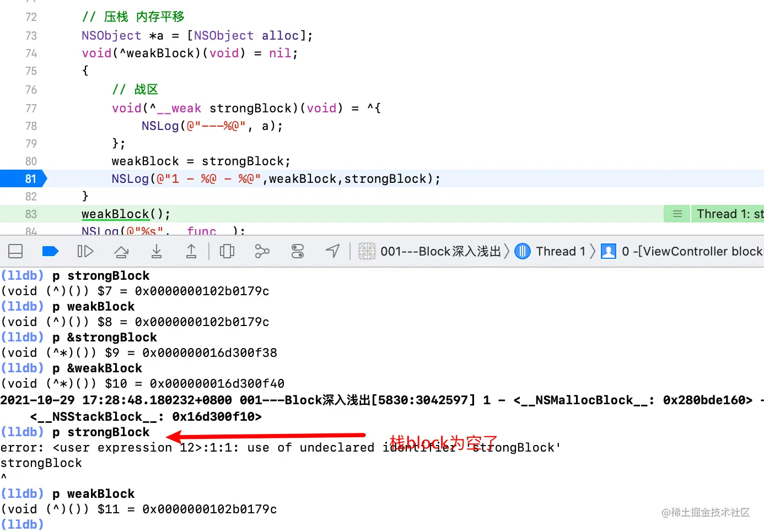Open the Thread 1 annotation on line 83
764x532 pixels.
[x=727, y=214]
